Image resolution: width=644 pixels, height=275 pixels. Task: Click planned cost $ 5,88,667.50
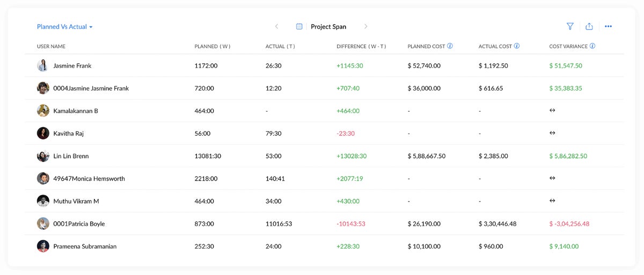[427, 157]
